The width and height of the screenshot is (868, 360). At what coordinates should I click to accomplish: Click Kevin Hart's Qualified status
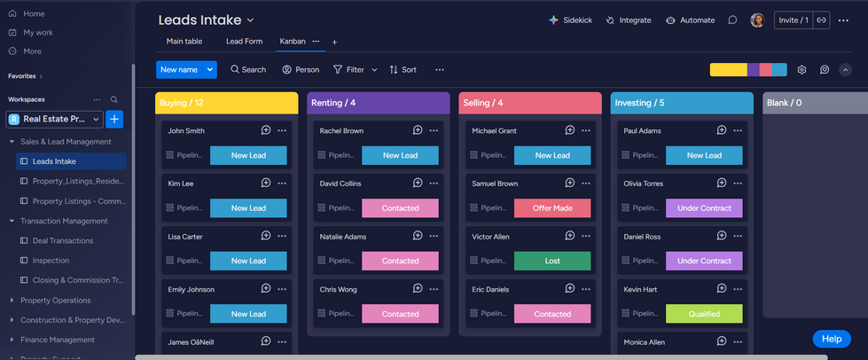coord(704,314)
